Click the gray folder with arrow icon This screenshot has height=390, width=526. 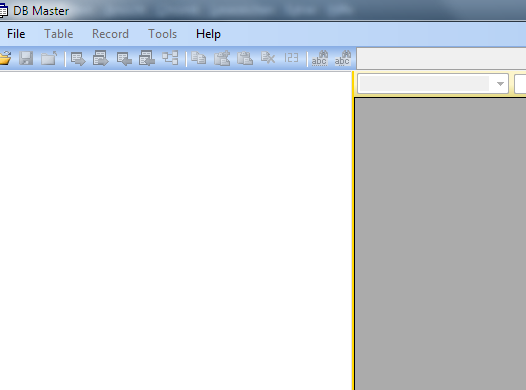pyautogui.click(x=49, y=58)
